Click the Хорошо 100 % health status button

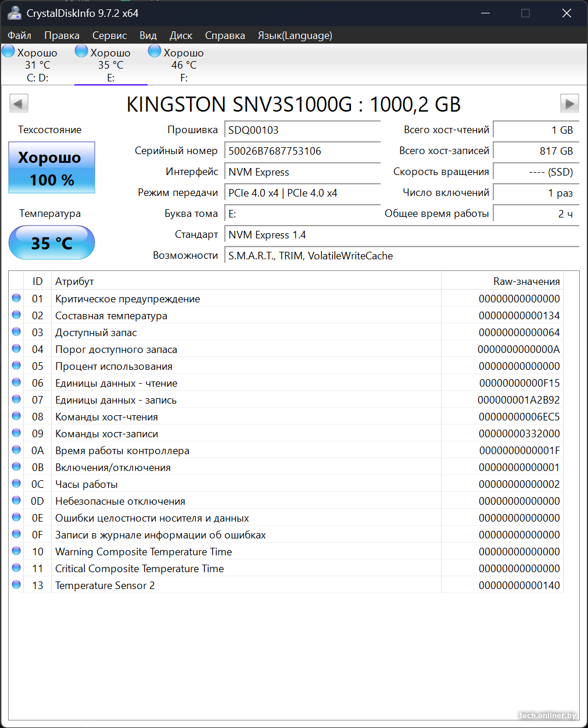pos(52,168)
